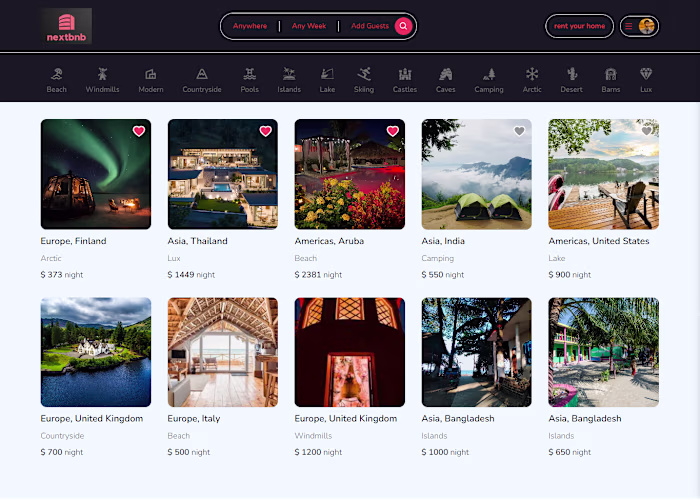Open the Italy beach house photo
The width and height of the screenshot is (700, 500).
click(223, 352)
